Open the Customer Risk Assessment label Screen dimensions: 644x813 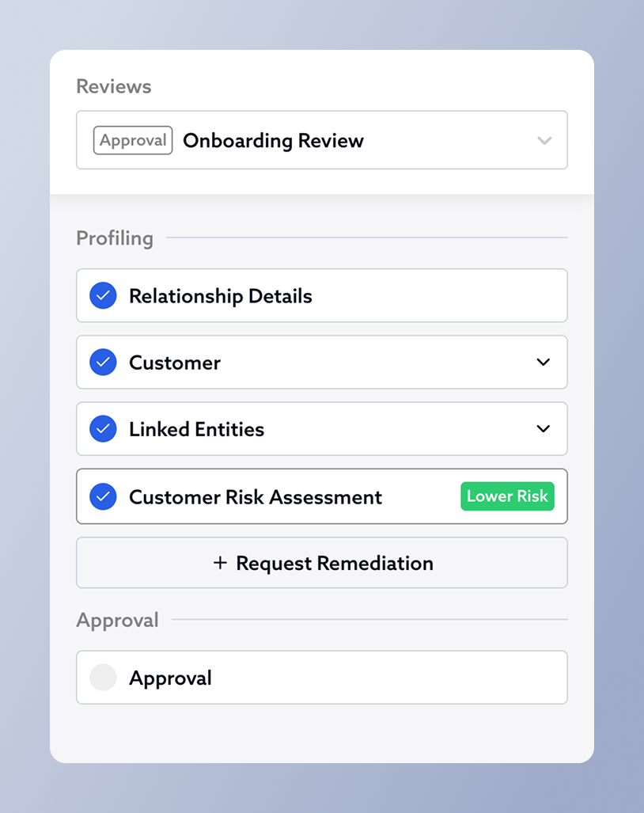click(x=256, y=497)
